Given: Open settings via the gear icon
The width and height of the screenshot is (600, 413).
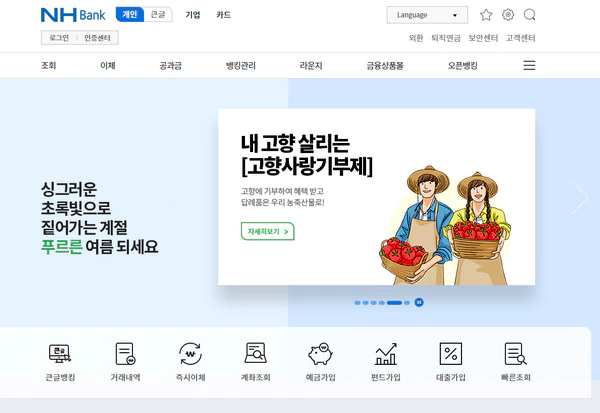Looking at the screenshot, I should coord(508,15).
